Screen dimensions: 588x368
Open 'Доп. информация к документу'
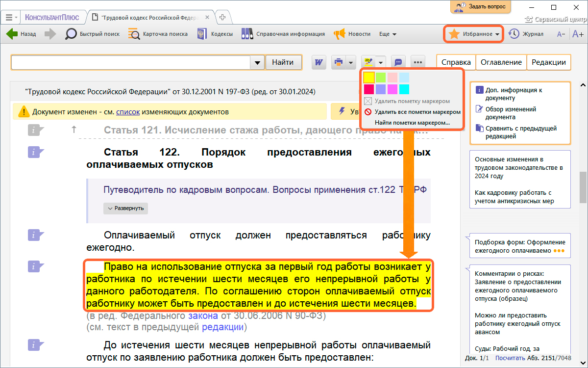[514, 94]
